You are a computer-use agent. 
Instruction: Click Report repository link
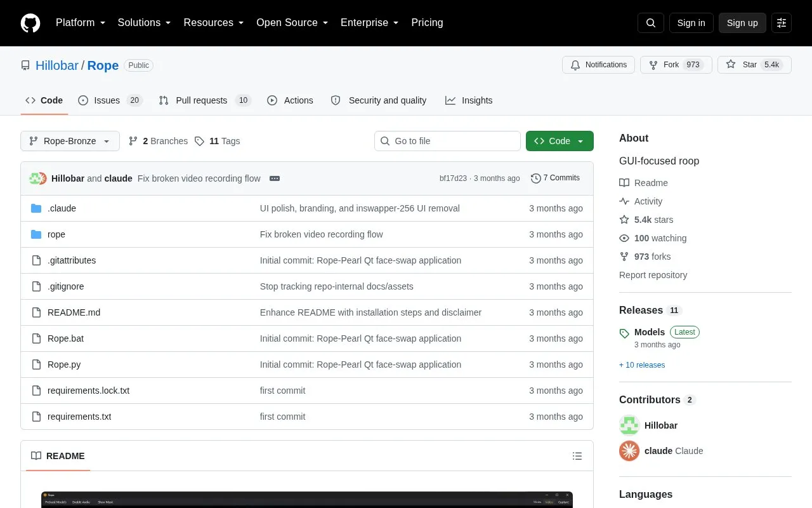click(x=653, y=275)
